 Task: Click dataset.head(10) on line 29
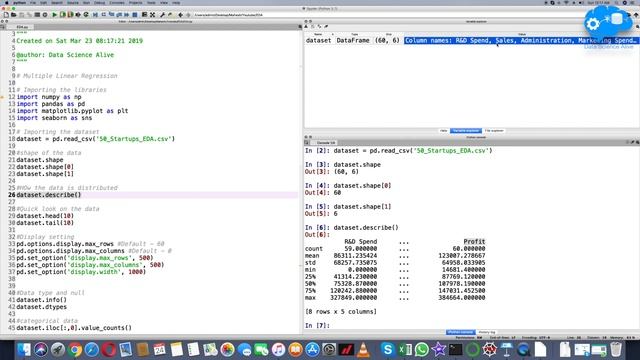[x=45, y=216]
